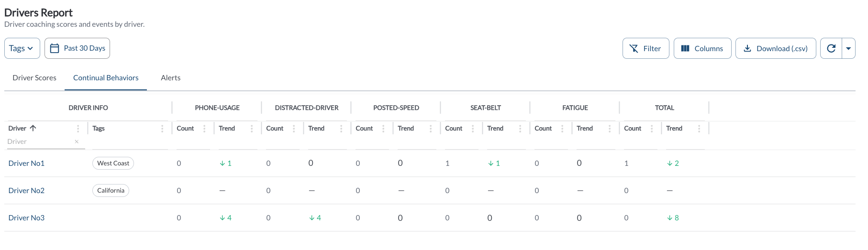Open the Tags dropdown
The width and height of the screenshot is (868, 250).
tap(22, 48)
